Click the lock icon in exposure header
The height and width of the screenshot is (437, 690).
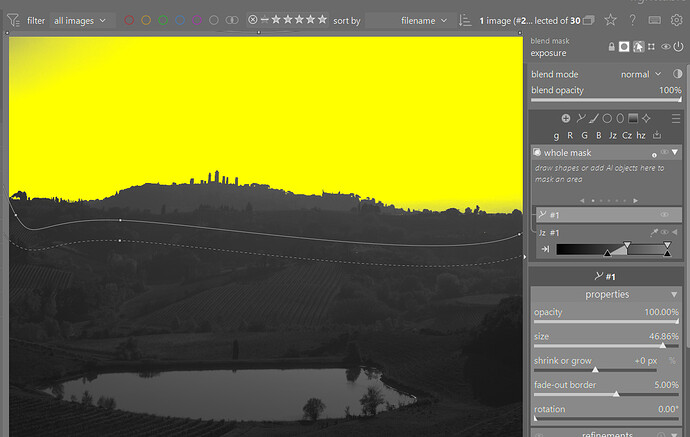click(611, 47)
